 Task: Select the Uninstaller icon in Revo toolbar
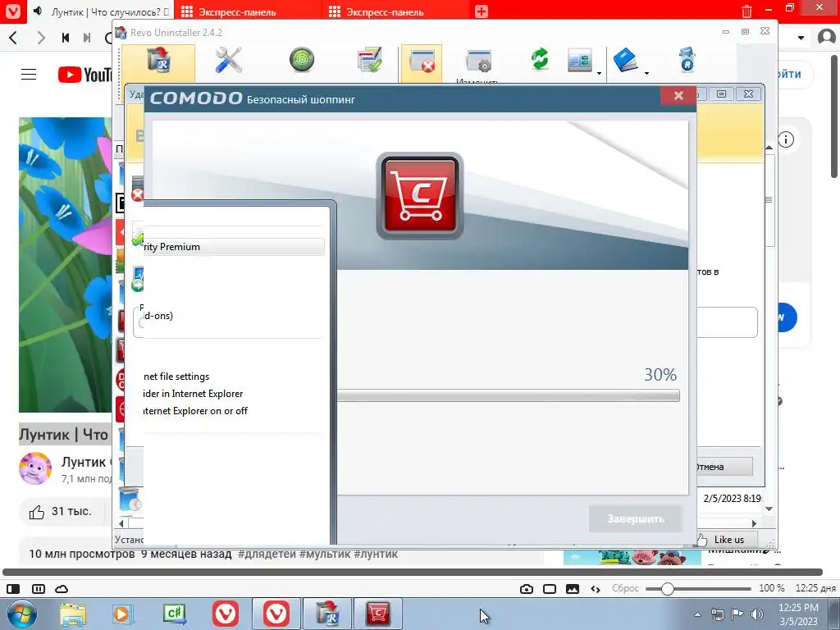[x=158, y=61]
